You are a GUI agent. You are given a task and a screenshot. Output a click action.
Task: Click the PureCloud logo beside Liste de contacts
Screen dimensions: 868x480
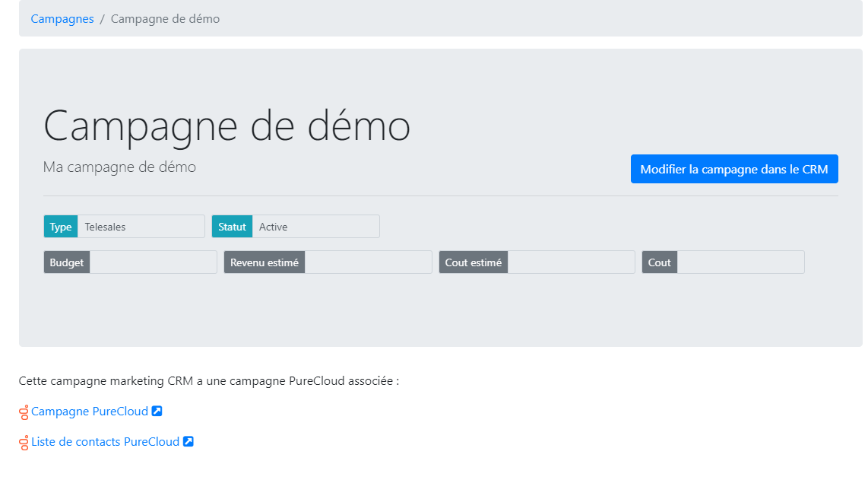pyautogui.click(x=24, y=442)
